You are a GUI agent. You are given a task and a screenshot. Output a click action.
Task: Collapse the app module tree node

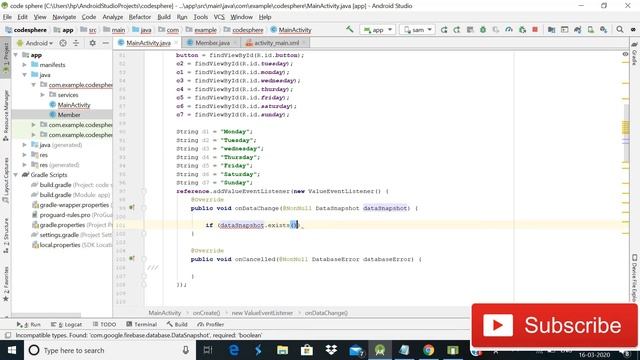16,55
